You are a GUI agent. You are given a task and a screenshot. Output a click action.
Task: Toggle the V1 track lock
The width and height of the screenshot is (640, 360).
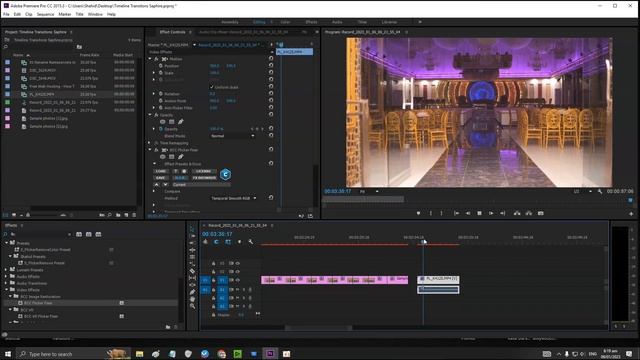[213, 280]
